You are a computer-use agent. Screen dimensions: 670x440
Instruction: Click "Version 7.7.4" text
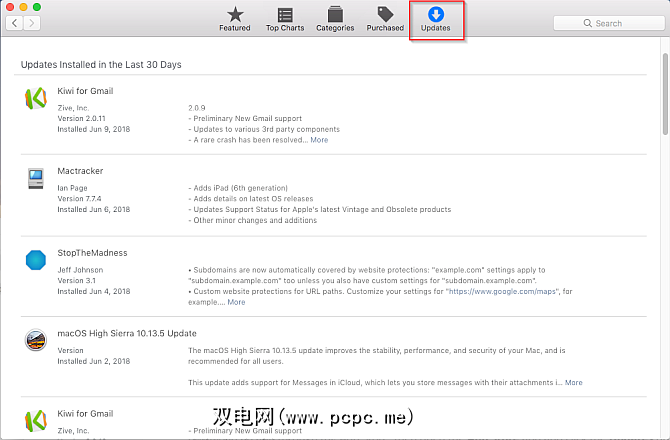pyautogui.click(x=79, y=199)
